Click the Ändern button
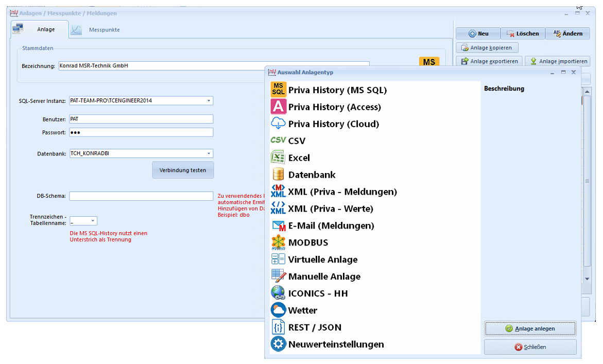This screenshot has width=603, height=364. tap(567, 33)
